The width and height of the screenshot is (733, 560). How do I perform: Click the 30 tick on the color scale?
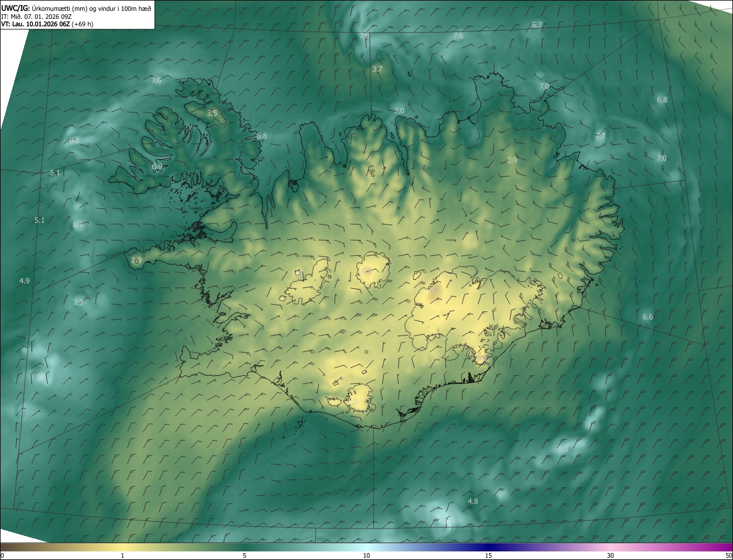(x=610, y=555)
